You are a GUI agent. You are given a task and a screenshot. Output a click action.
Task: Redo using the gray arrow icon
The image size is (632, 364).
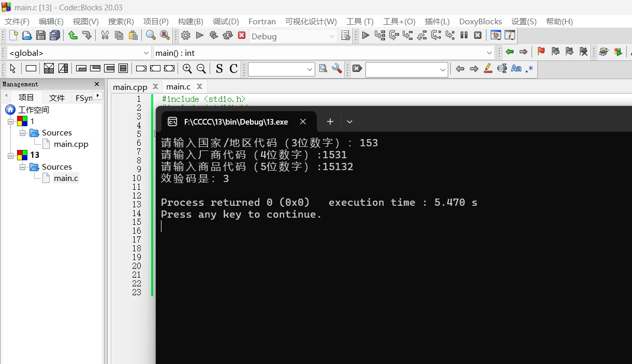tap(87, 35)
